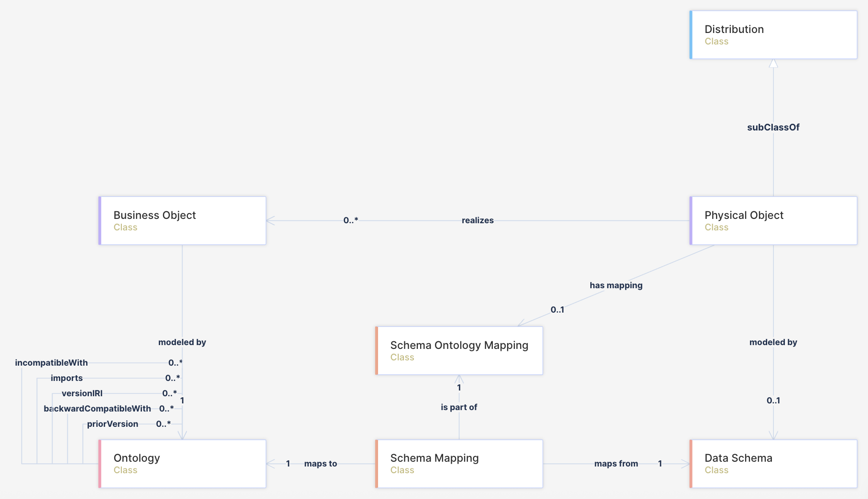The width and height of the screenshot is (868, 499).
Task: Click the incompatibleWith self-relation label
Action: [x=52, y=363]
